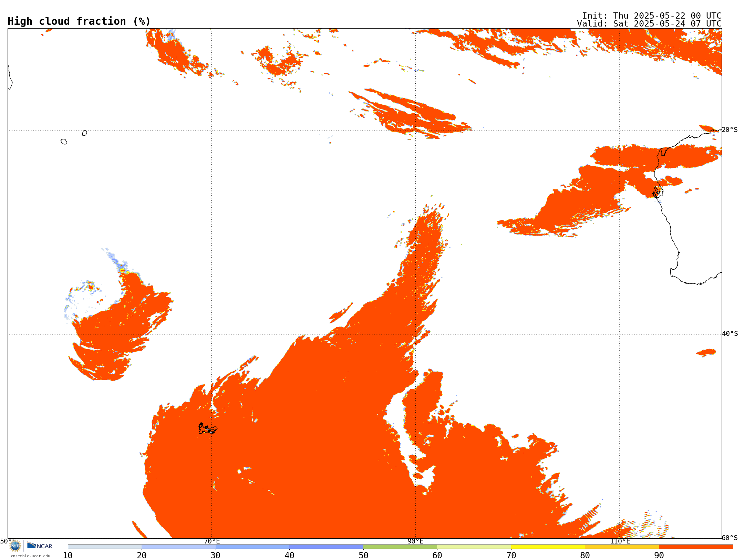Click the 60-70 pale yellow-green colorbar segment

(x=474, y=547)
